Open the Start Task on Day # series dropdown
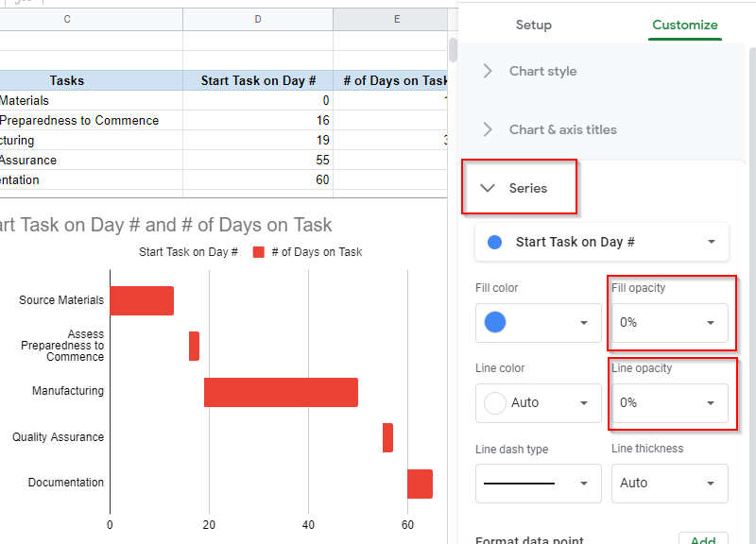This screenshot has width=756, height=544. (602, 242)
